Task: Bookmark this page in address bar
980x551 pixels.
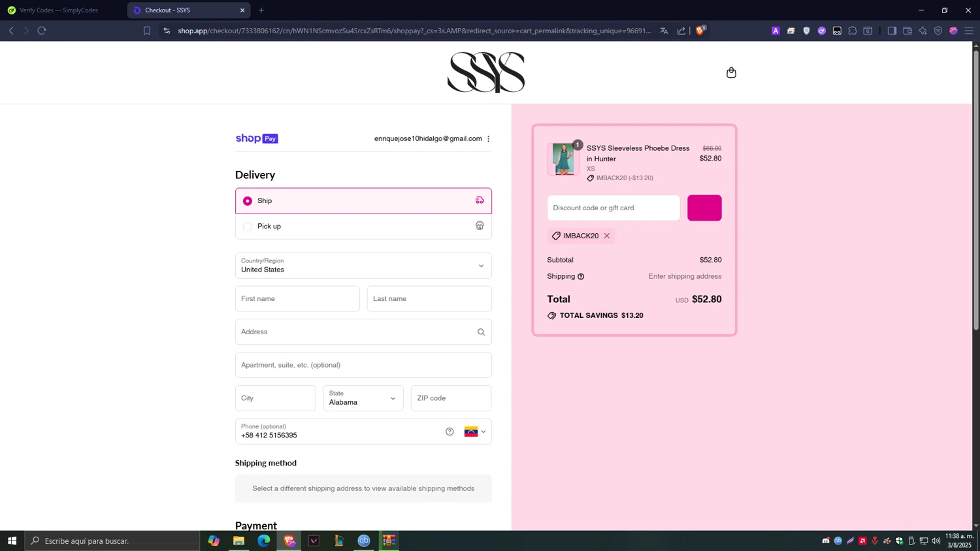Action: point(147,31)
